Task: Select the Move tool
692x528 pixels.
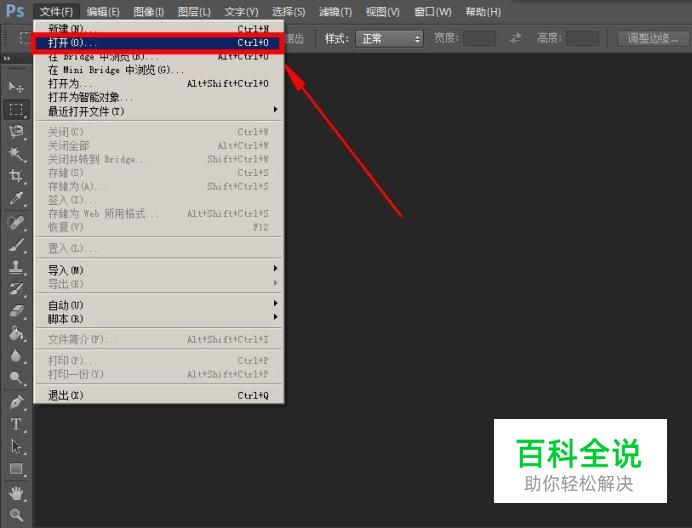Action: coord(16,87)
